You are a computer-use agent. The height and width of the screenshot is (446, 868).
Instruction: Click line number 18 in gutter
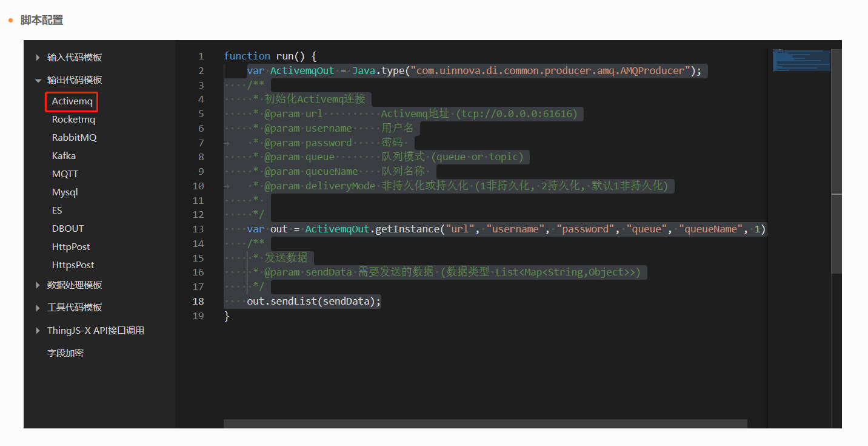[x=198, y=302]
